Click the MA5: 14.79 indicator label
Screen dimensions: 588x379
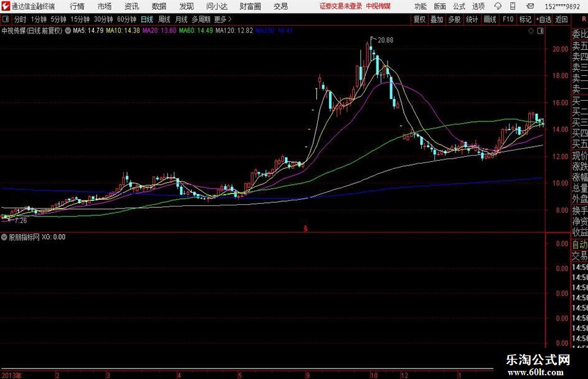(x=88, y=30)
